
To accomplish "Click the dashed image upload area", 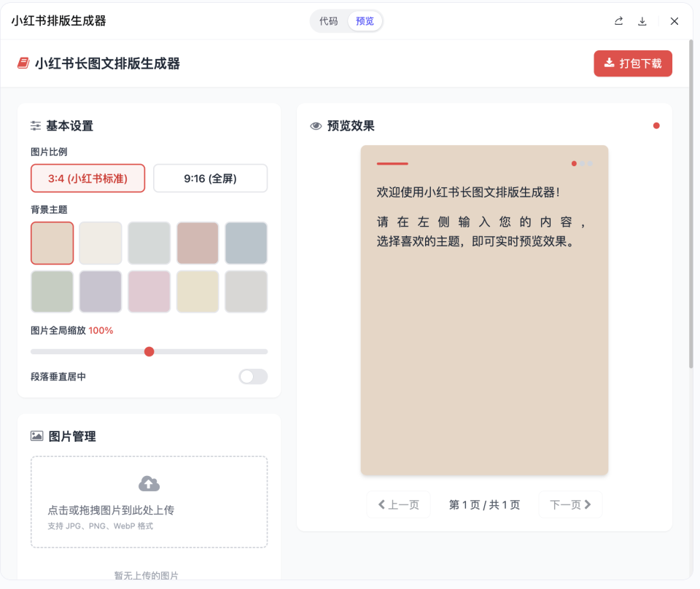I will 149,502.
